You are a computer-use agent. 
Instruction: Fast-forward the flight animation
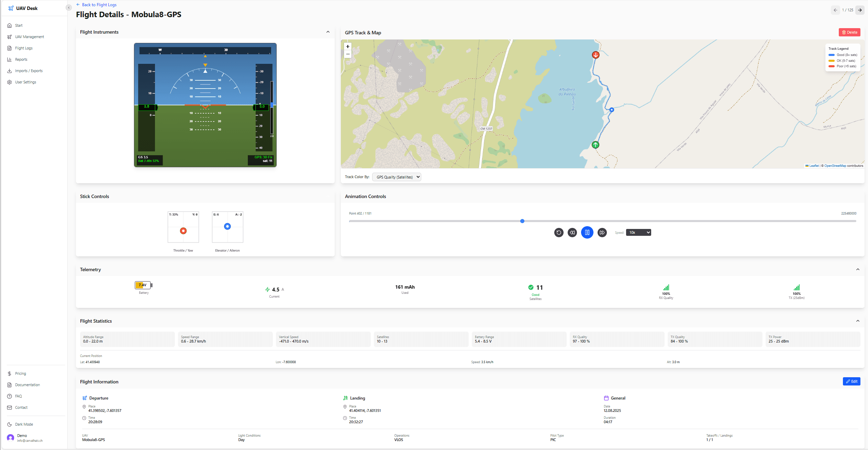click(x=602, y=232)
